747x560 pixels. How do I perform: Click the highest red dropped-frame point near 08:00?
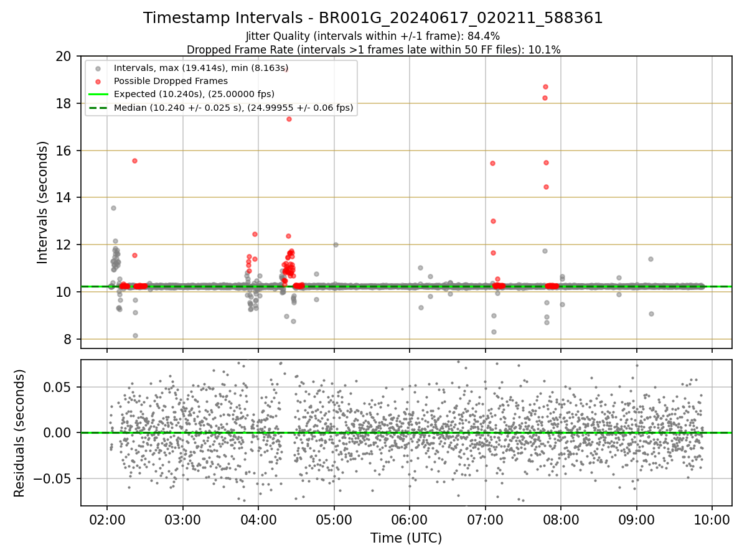tap(545, 86)
